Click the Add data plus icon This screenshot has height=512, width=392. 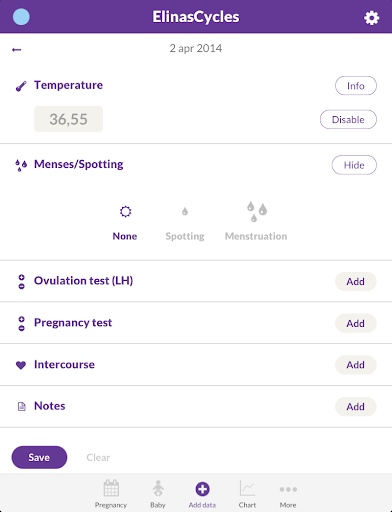[202, 489]
